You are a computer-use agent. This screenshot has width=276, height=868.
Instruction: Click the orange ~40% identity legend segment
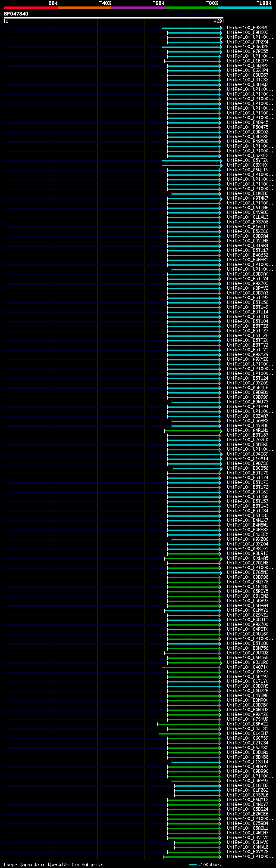point(85,8)
